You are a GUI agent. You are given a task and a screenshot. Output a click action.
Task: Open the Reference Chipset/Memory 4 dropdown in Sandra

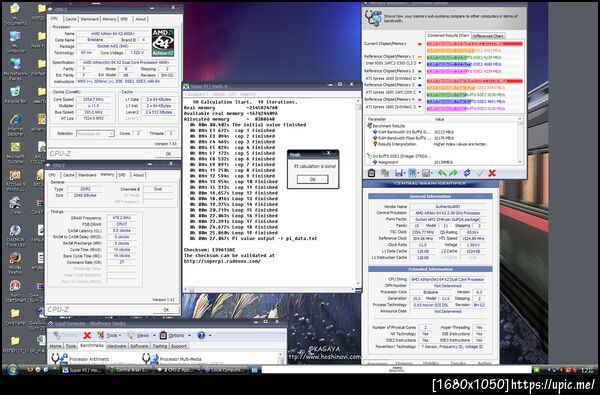click(419, 107)
